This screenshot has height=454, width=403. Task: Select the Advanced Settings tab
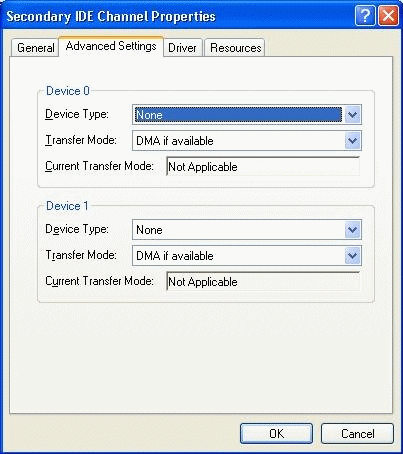pyautogui.click(x=111, y=46)
